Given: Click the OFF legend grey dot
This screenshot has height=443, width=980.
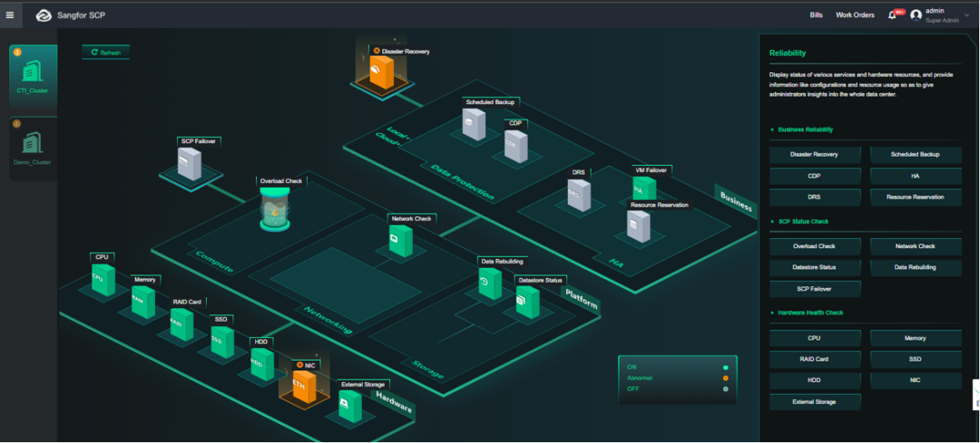Looking at the screenshot, I should (x=726, y=390).
